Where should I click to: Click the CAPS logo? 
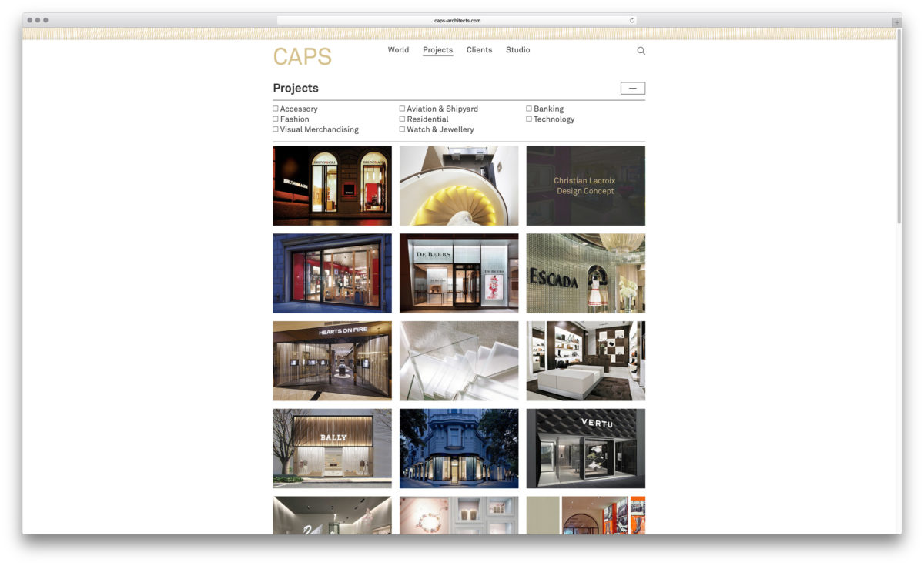point(302,57)
